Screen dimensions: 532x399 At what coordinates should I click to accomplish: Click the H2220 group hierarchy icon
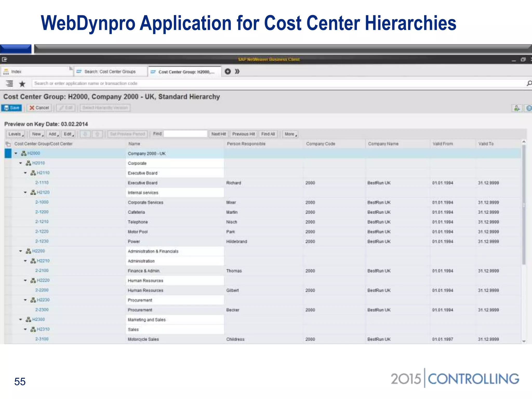(x=33, y=281)
